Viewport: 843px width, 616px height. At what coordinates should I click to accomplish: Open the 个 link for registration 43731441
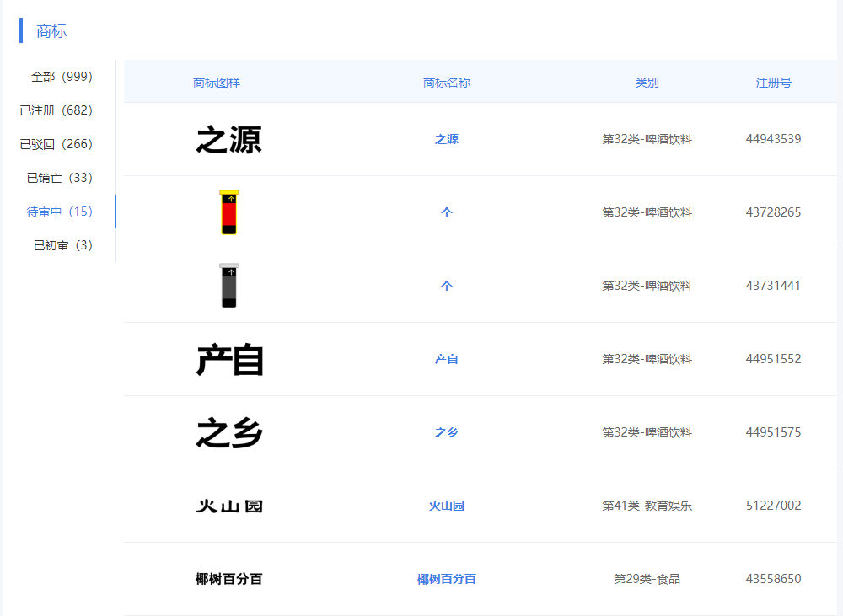446,286
